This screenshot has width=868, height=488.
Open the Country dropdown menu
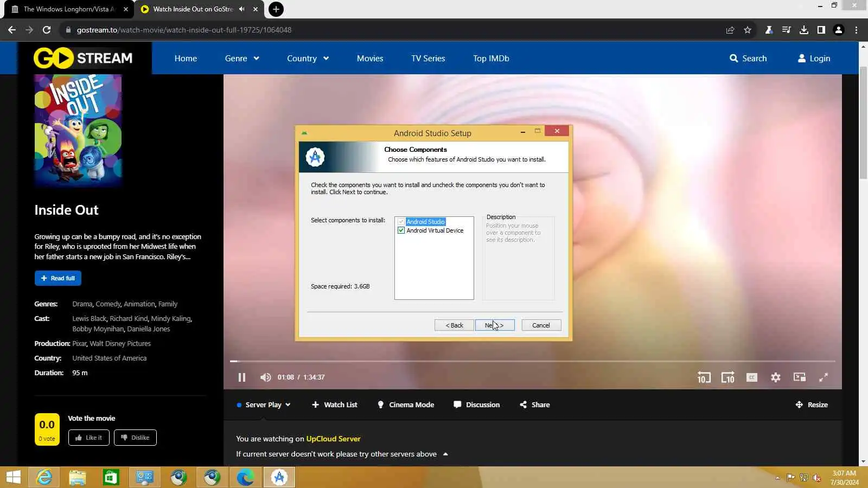point(308,59)
